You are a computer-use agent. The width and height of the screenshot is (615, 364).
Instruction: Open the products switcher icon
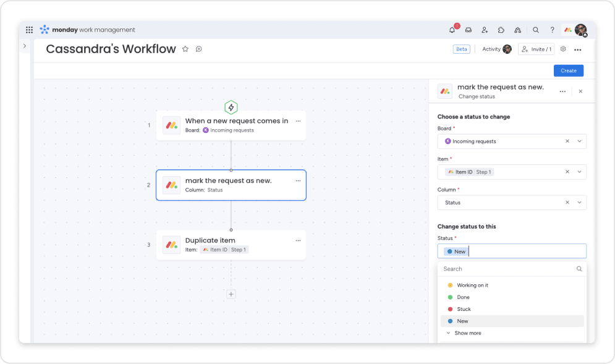(518, 30)
